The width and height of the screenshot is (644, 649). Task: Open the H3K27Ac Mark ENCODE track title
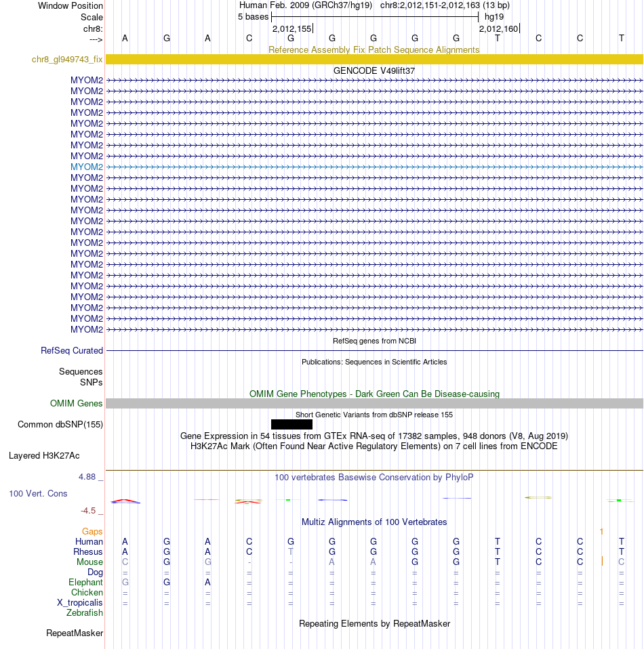pos(374,446)
